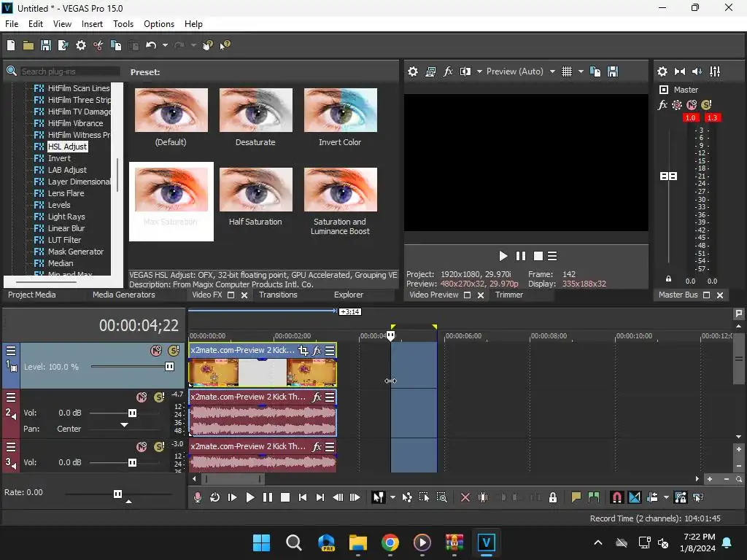Switch to Transitions tab

[278, 295]
